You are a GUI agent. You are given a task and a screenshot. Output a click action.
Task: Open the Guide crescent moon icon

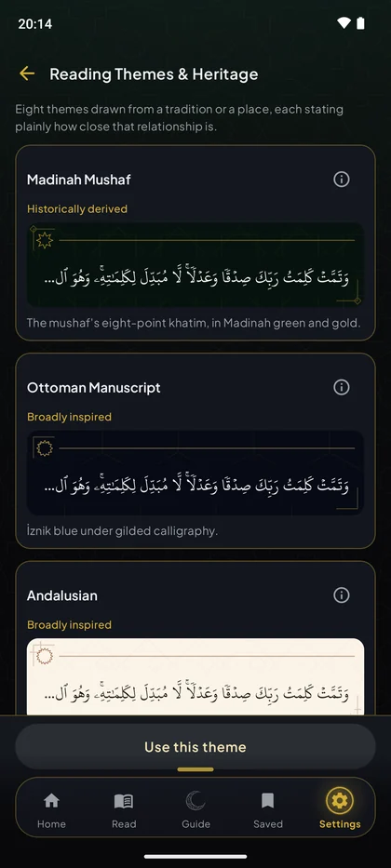[x=195, y=800]
